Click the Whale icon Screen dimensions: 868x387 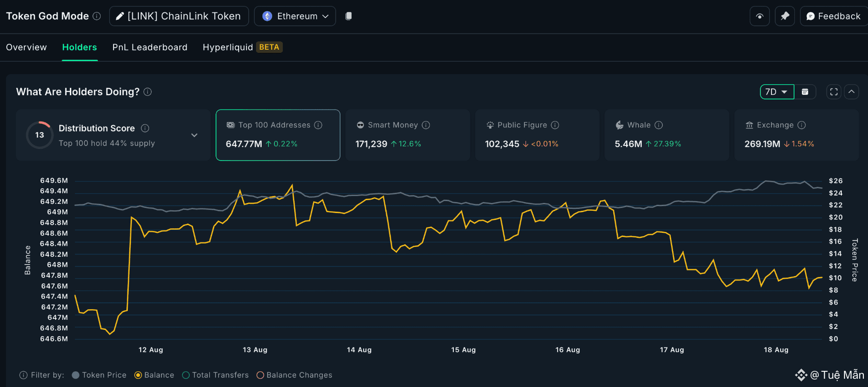pyautogui.click(x=620, y=125)
